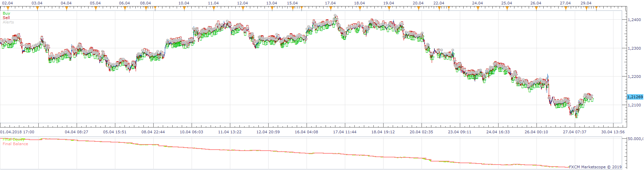Click the current price tag 1,21269
Screen dimensions: 644x170
click(x=635, y=97)
